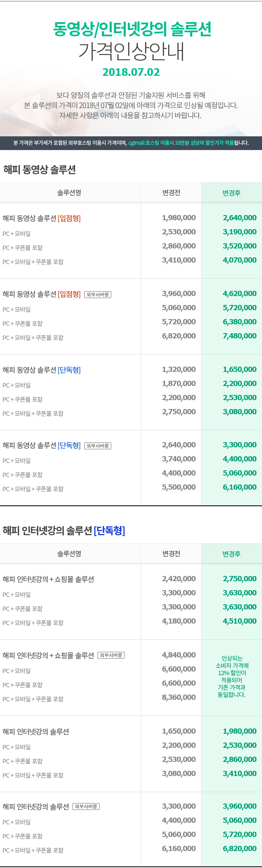262x868 pixels.
Task: Click 외부서버용 badge beside 동영상 [단독형] solution
Action: (98, 446)
